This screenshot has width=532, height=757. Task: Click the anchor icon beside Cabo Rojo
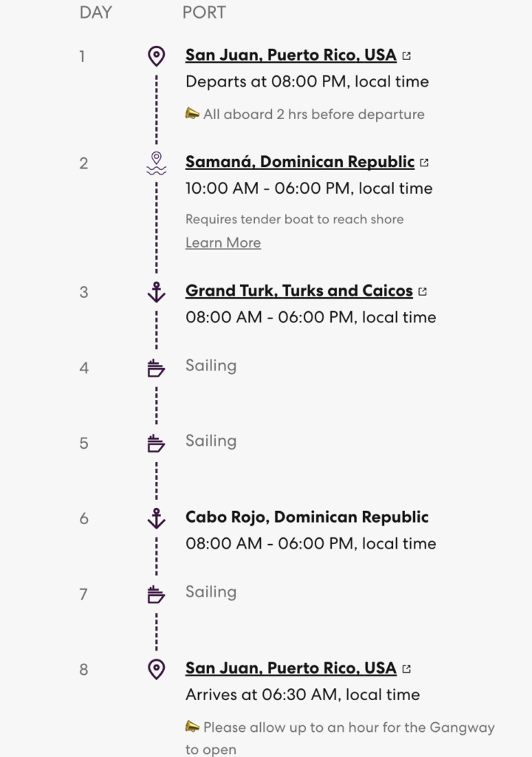(x=156, y=518)
